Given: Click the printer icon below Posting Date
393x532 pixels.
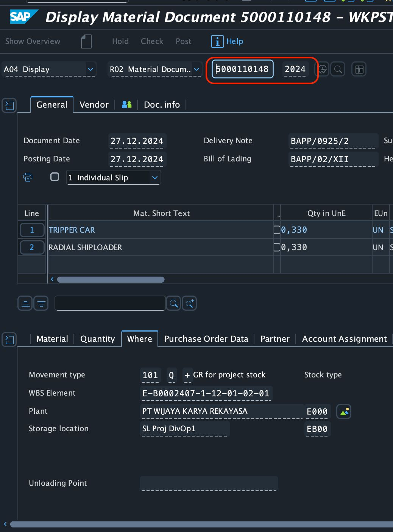Looking at the screenshot, I should click(x=28, y=177).
